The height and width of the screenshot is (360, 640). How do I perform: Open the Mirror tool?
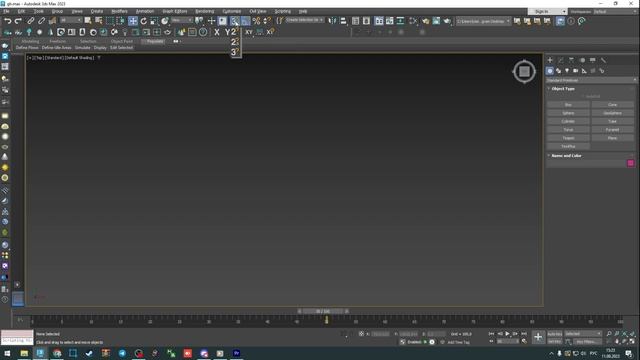pyautogui.click(x=333, y=21)
